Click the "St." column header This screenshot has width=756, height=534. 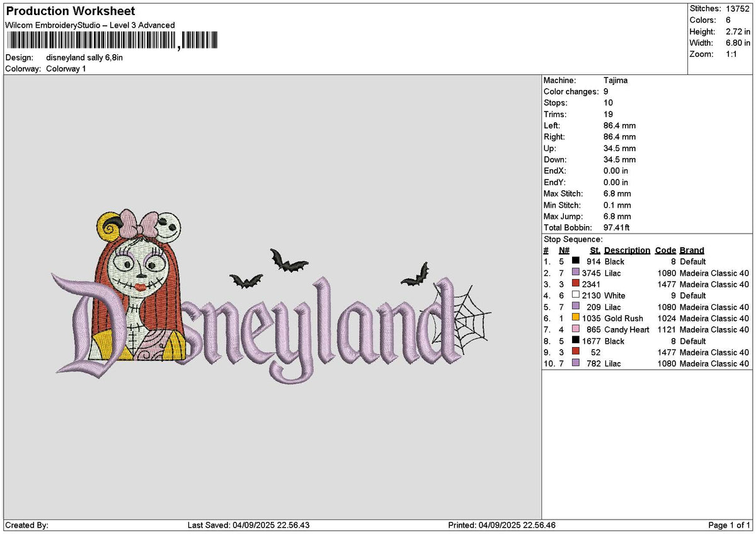coord(595,250)
